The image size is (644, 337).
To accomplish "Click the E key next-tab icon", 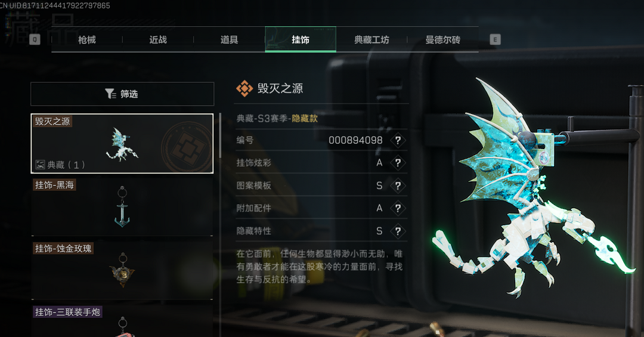I will (x=495, y=39).
